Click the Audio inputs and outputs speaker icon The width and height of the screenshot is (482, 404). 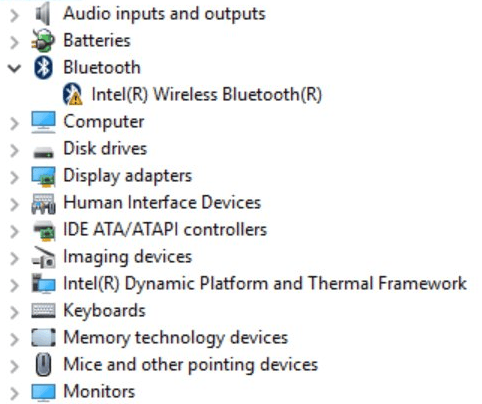[x=43, y=14]
